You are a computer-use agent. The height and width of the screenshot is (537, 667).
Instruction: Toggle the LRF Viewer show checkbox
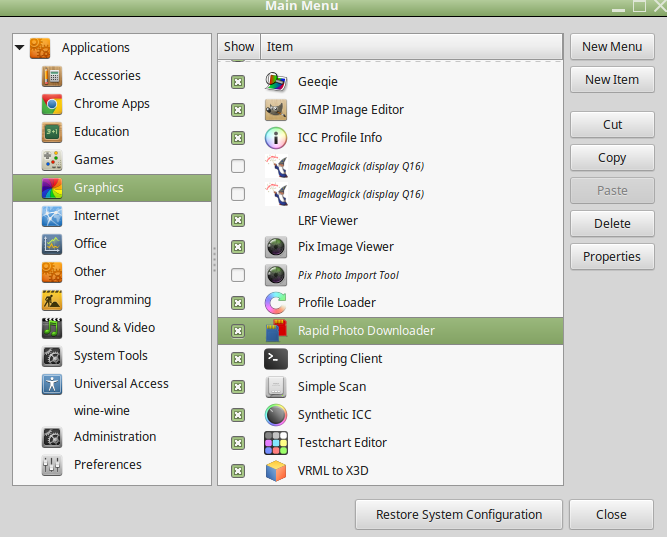pyautogui.click(x=238, y=220)
